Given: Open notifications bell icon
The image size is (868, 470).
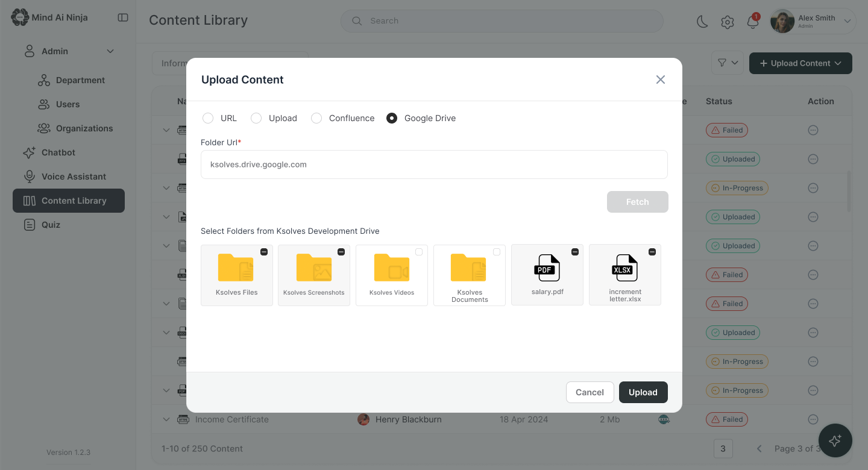Looking at the screenshot, I should click(752, 22).
